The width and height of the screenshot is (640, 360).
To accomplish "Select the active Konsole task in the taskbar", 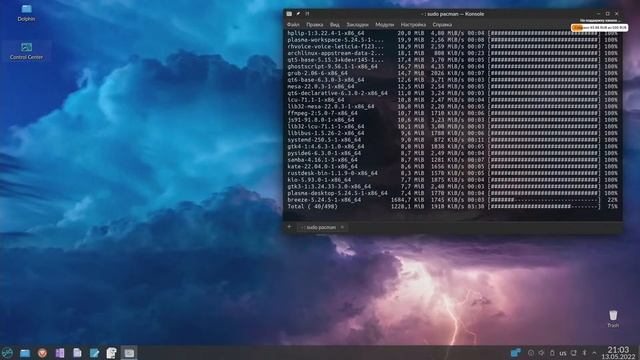I will click(129, 353).
